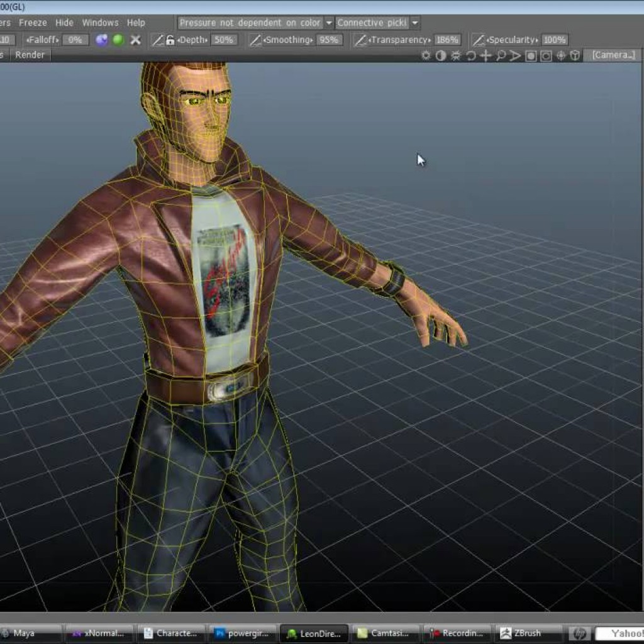Click the X icon next to green sphere
The height and width of the screenshot is (644, 644).
click(135, 40)
